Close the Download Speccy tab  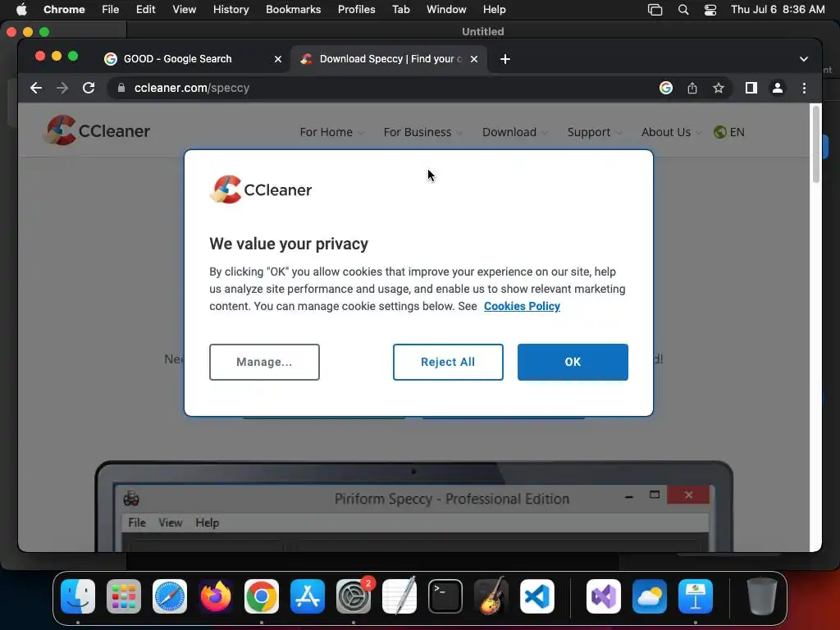click(474, 59)
